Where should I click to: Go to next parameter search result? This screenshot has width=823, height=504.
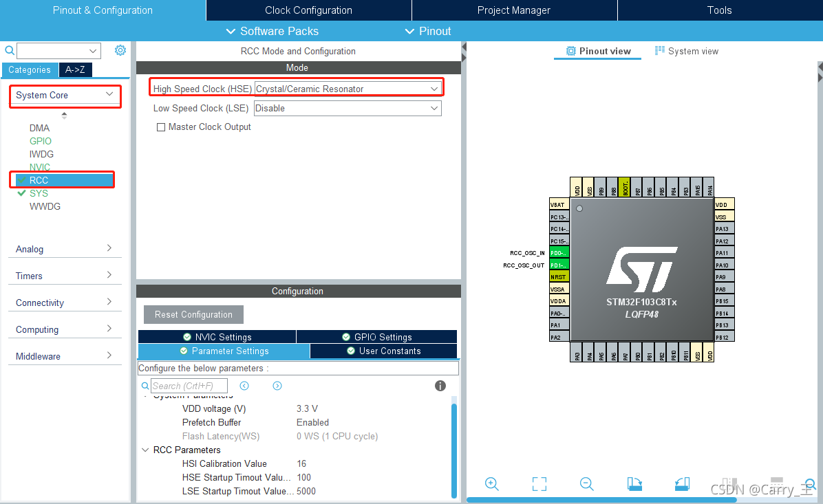click(277, 386)
